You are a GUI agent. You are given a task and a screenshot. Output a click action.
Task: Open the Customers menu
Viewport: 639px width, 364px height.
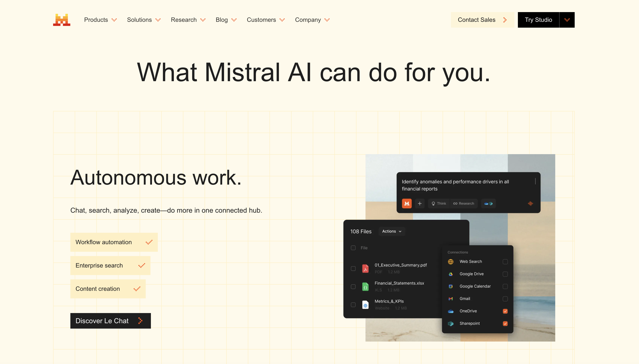(266, 20)
